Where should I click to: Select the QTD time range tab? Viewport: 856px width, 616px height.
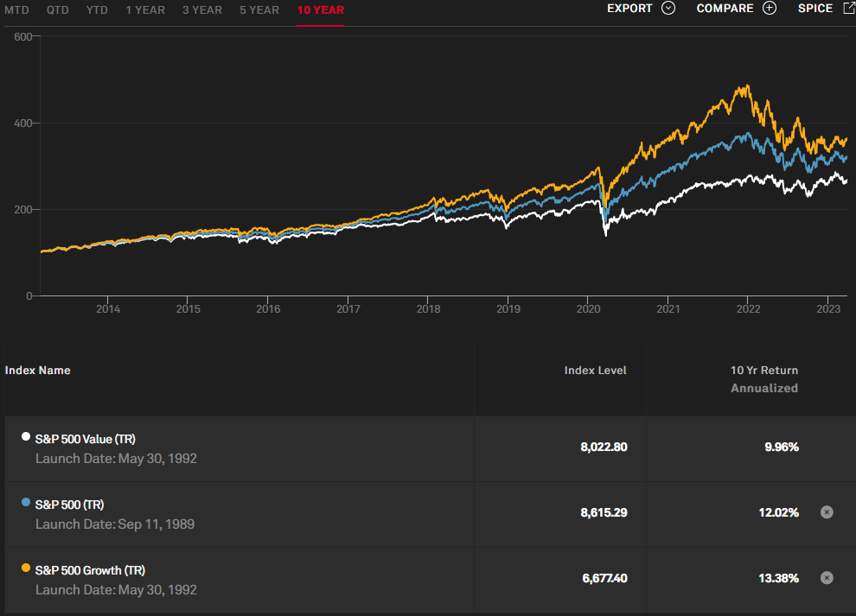click(x=57, y=10)
